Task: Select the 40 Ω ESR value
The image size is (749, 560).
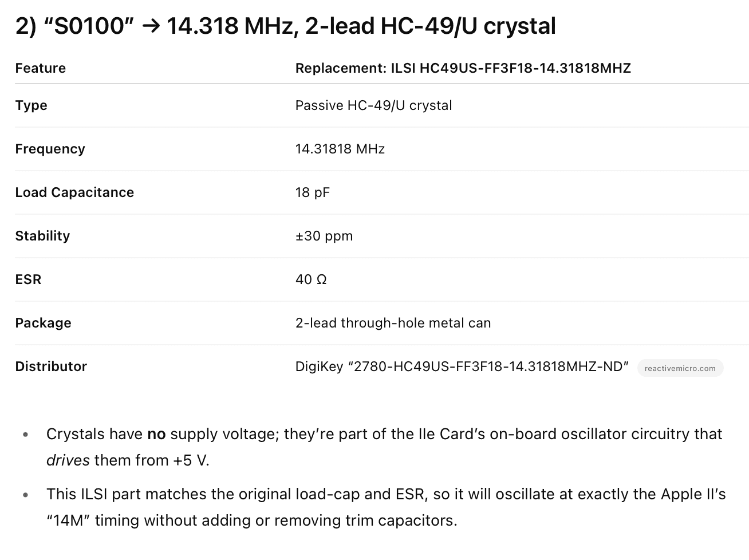Action: [311, 279]
